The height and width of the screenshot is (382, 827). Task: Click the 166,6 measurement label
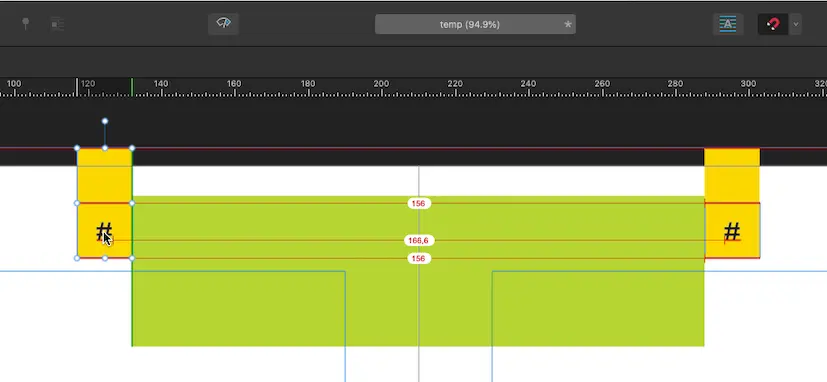(x=419, y=241)
